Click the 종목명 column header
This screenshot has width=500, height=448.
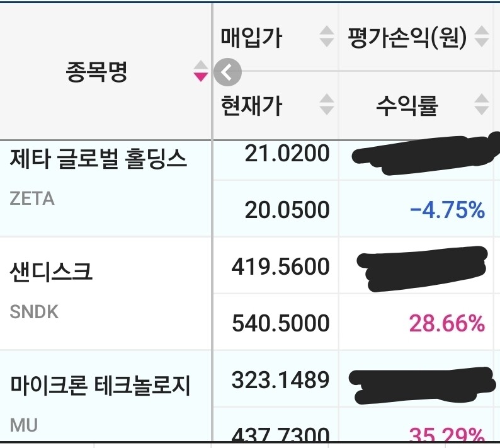[x=96, y=71]
